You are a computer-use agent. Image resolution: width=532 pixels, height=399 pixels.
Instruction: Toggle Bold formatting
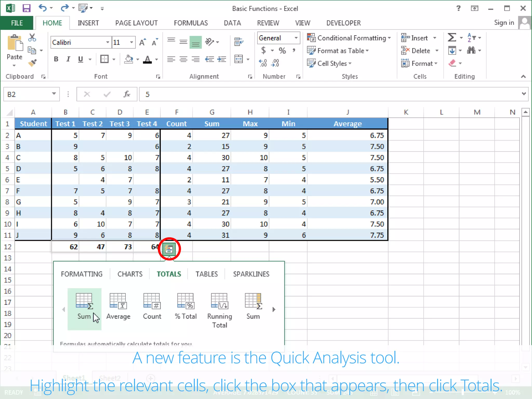(56, 59)
